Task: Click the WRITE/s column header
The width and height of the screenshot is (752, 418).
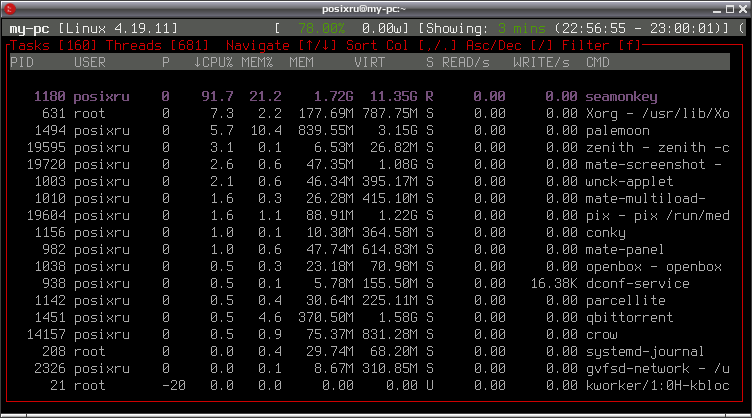Action: tap(541, 62)
